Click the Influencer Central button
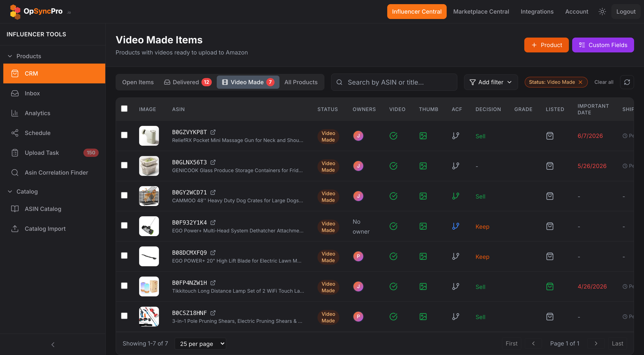This screenshot has height=355, width=644. (x=417, y=12)
